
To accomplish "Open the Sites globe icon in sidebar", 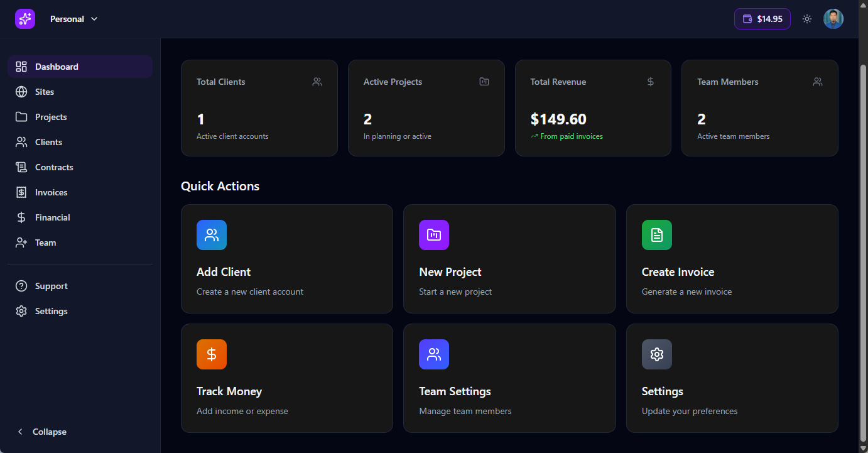I will coord(21,92).
